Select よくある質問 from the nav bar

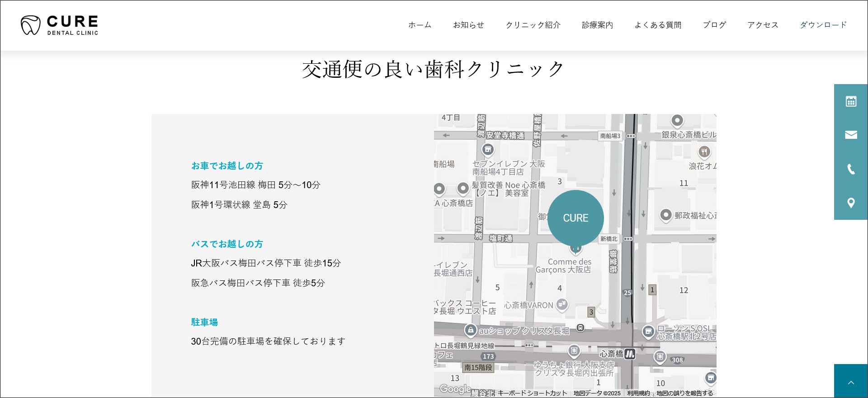click(658, 25)
